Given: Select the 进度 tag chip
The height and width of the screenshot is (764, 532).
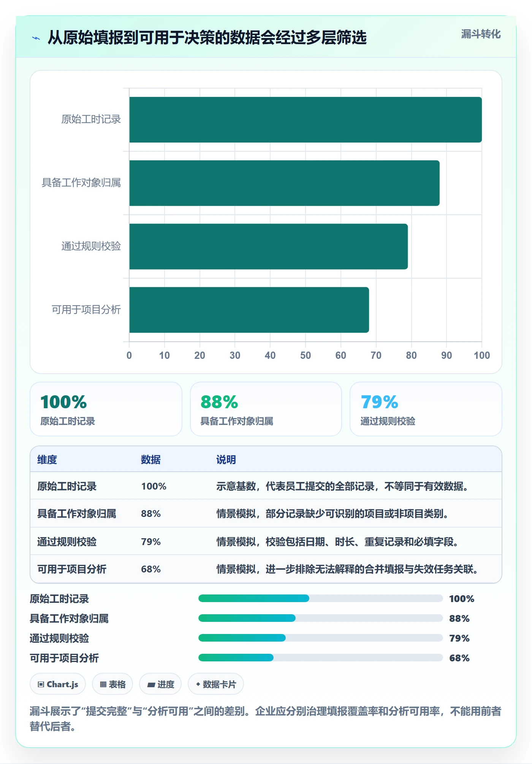Looking at the screenshot, I should click(x=160, y=684).
